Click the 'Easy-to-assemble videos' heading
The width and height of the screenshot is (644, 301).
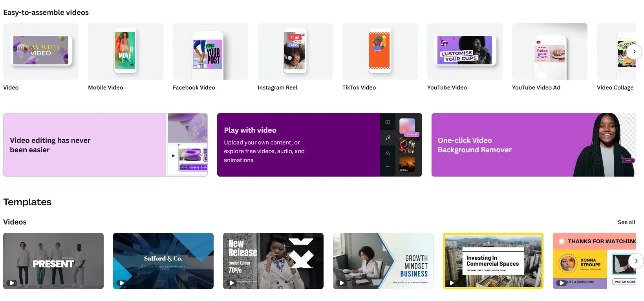click(46, 13)
